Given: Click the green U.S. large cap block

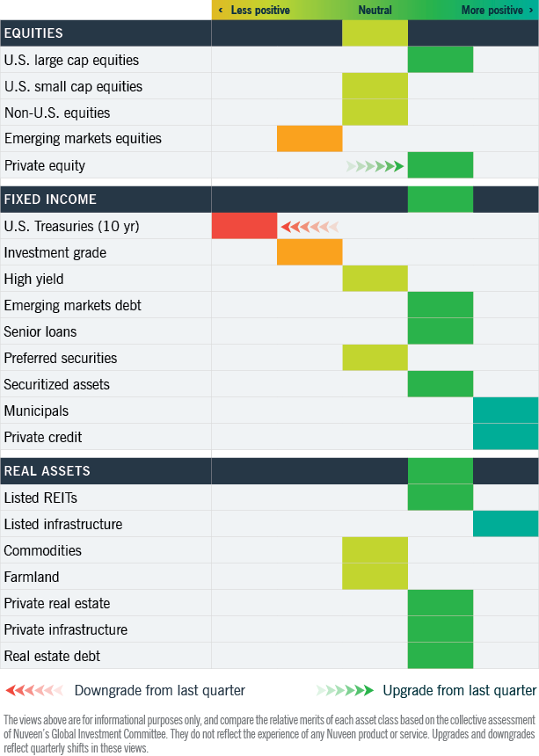Looking at the screenshot, I should pyautogui.click(x=441, y=60).
